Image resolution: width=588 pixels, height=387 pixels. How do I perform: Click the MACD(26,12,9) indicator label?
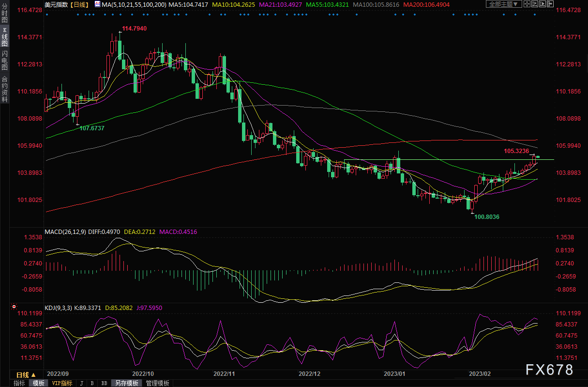click(x=65, y=232)
